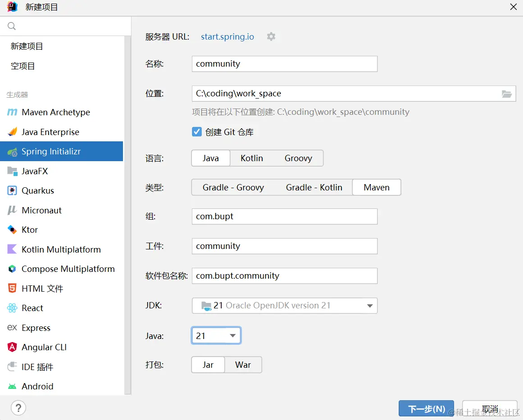Image resolution: width=523 pixels, height=420 pixels.
Task: Select the Ktor generator
Action: pyautogui.click(x=30, y=230)
